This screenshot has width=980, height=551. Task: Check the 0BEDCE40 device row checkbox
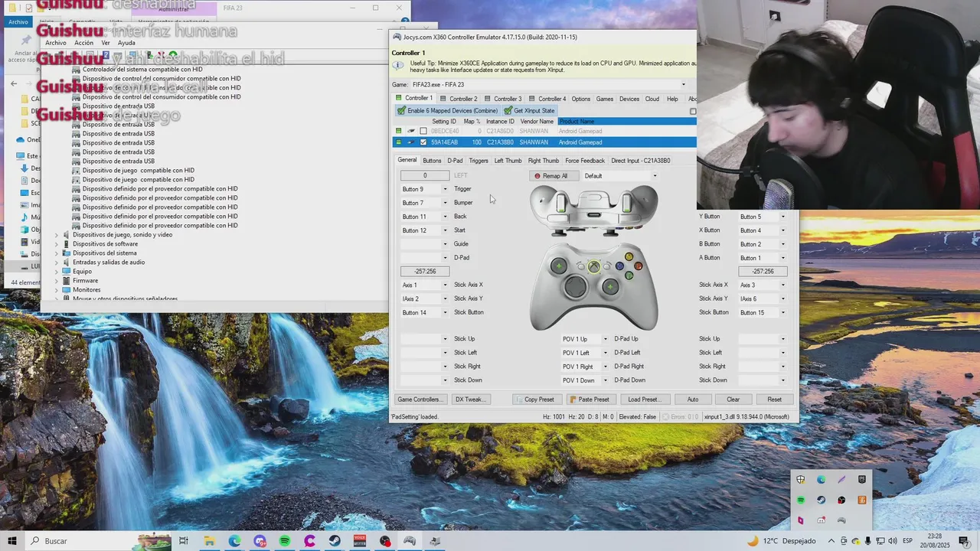pos(423,131)
